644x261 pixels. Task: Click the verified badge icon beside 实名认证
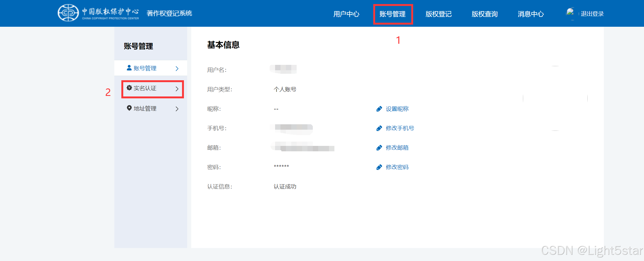(129, 88)
